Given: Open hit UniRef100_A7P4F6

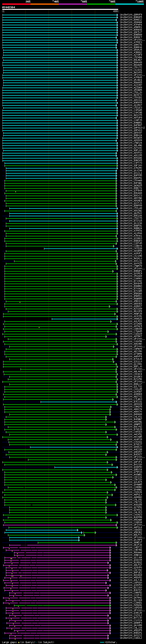Looking at the screenshot, I should click(x=131, y=25).
